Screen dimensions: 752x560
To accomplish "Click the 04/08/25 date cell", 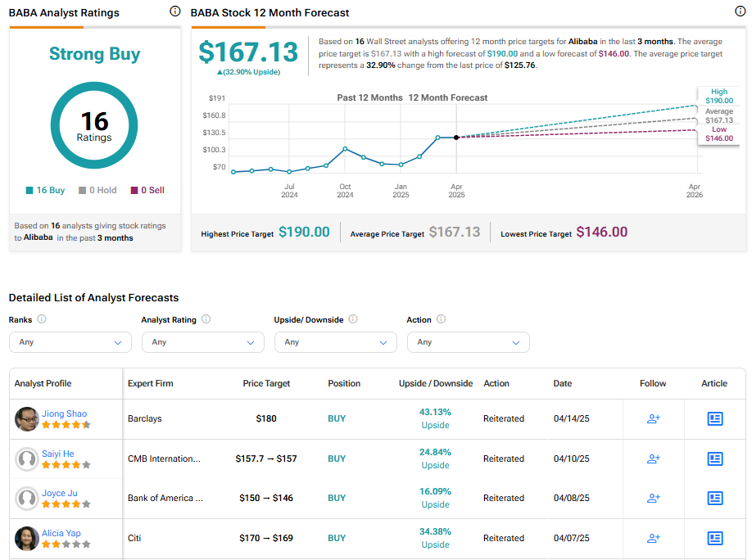I will point(572,498).
